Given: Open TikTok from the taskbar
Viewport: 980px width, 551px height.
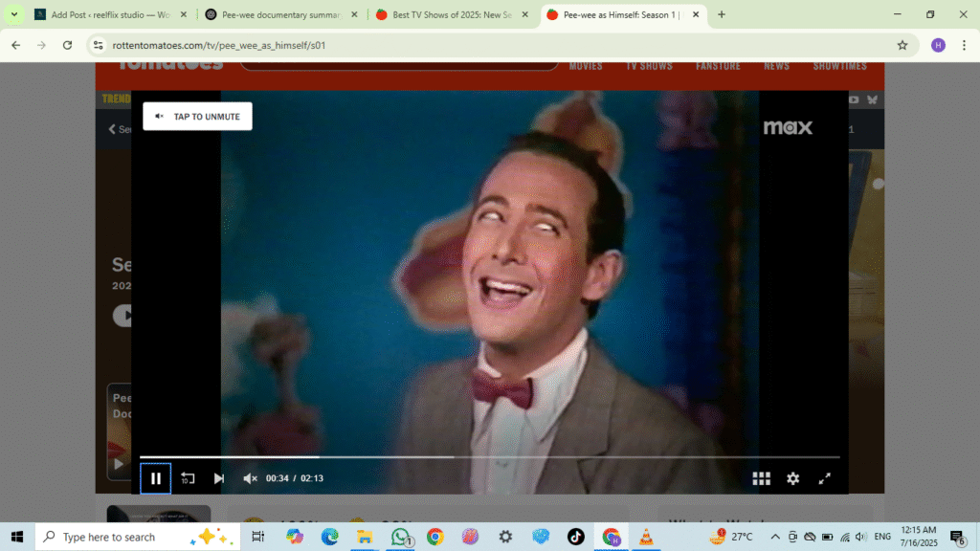Looking at the screenshot, I should coord(575,537).
